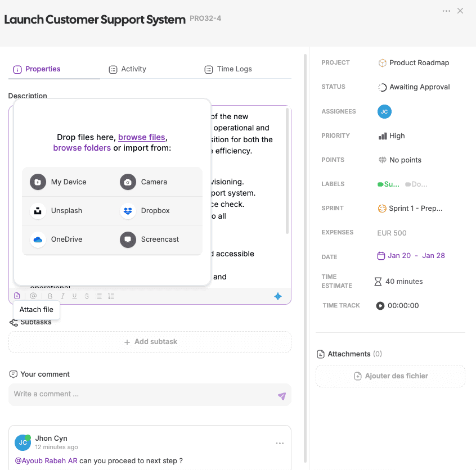Click the calendar icon next to Jan 20
The height and width of the screenshot is (470, 476).
[x=381, y=256]
